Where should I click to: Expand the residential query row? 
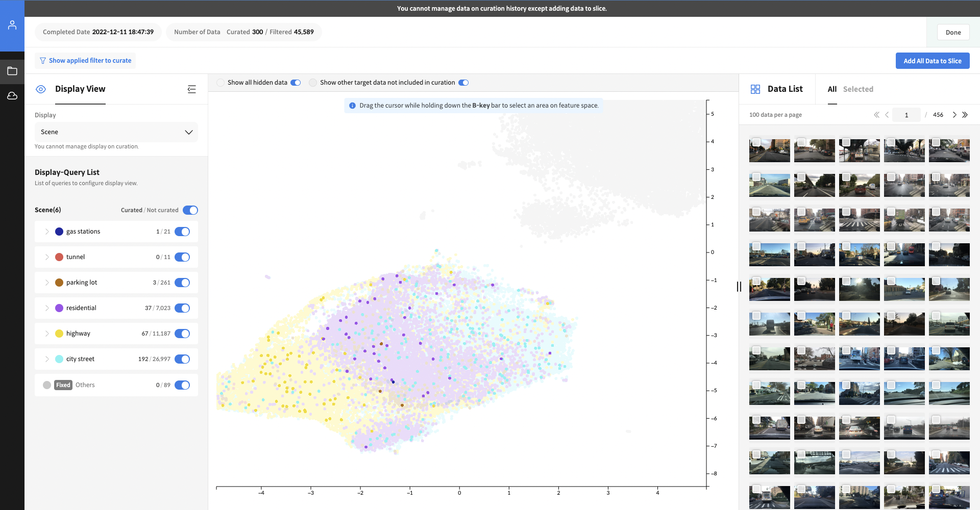click(47, 308)
